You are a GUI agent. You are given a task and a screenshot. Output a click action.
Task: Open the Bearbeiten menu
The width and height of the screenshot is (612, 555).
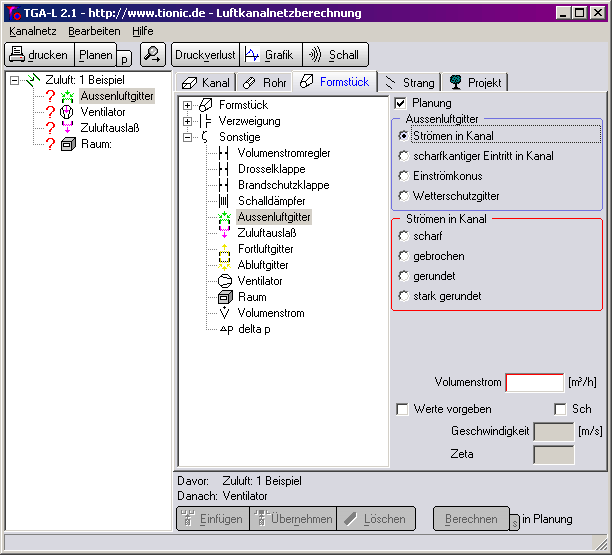coord(93,31)
